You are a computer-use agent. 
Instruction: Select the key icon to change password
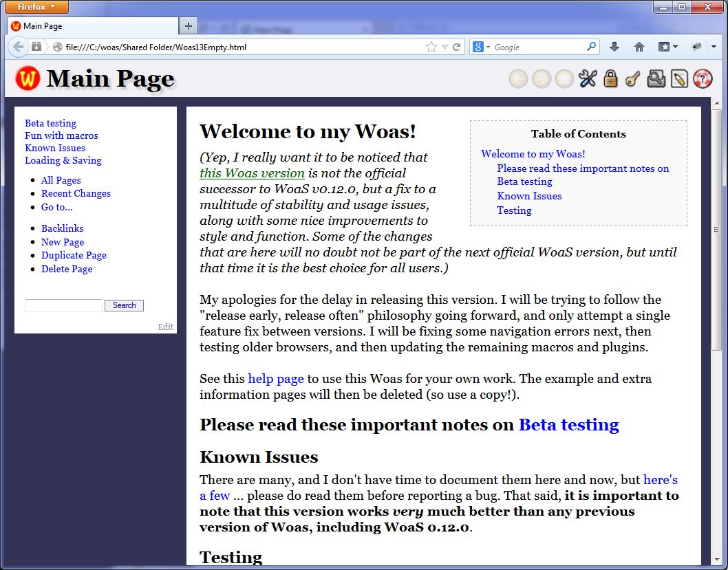[x=633, y=78]
